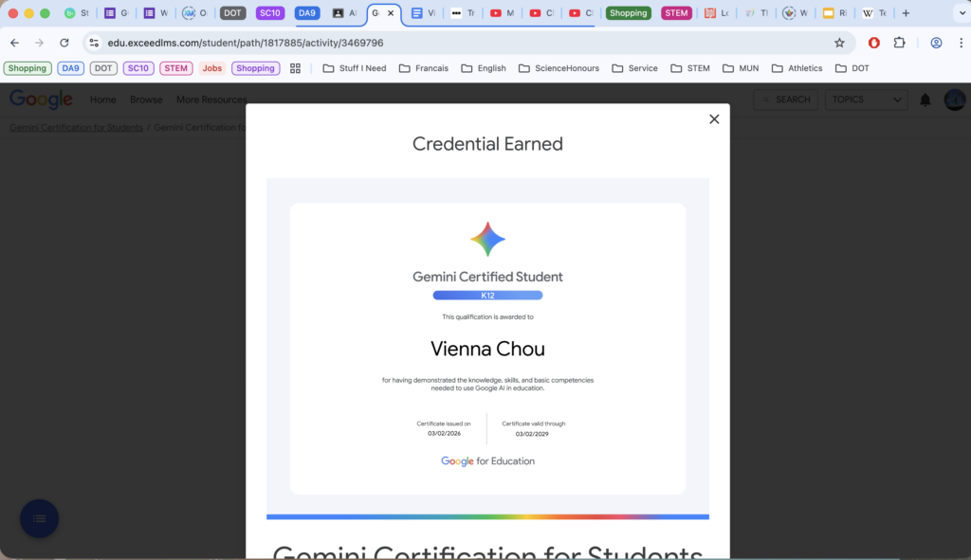The image size is (971, 560).
Task: Open the English bookmark folder
Action: point(484,68)
